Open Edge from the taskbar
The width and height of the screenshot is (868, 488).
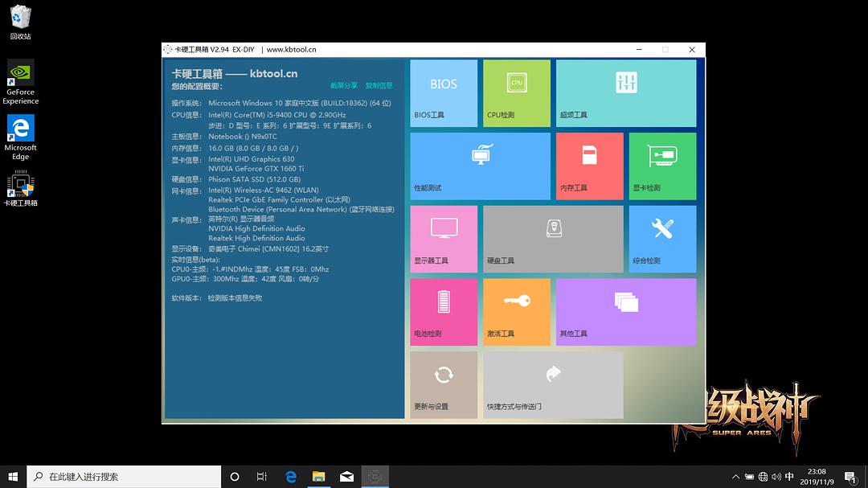coord(291,477)
